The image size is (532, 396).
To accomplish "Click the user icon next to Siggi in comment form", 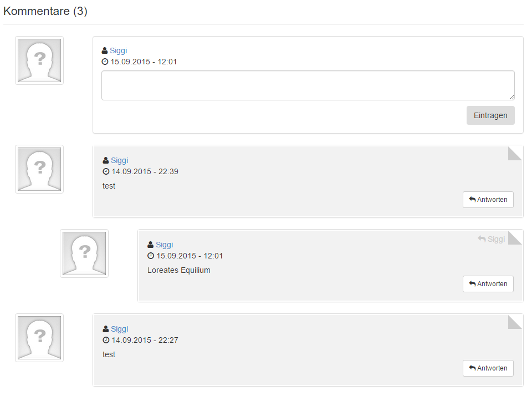I will tap(105, 50).
